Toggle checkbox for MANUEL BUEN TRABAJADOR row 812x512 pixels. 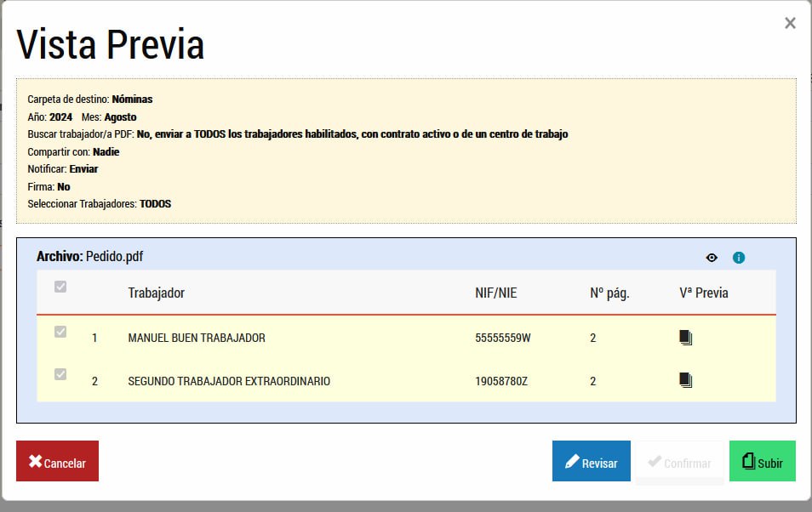60,332
